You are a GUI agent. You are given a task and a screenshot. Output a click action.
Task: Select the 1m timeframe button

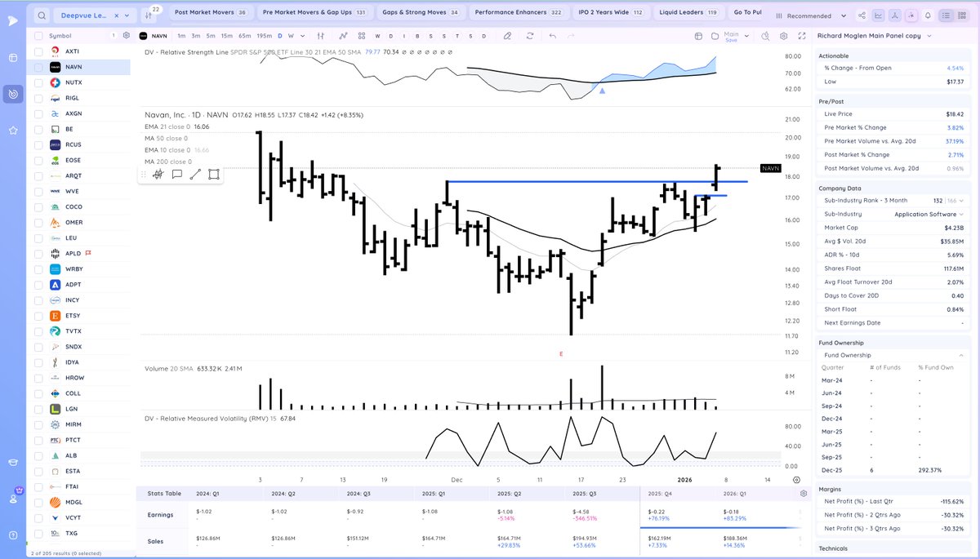coord(181,36)
